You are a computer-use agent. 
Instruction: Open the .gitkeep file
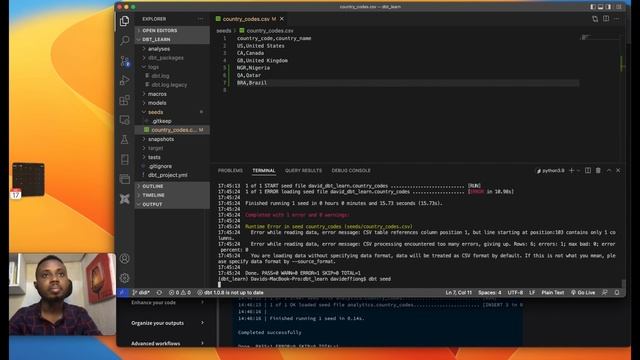[x=172, y=121]
